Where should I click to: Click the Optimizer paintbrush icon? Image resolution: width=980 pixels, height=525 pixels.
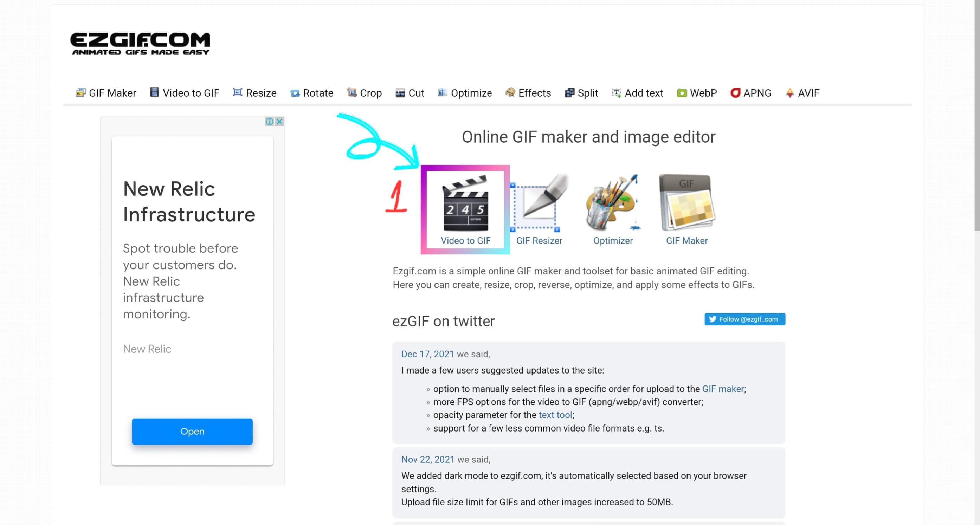click(612, 206)
